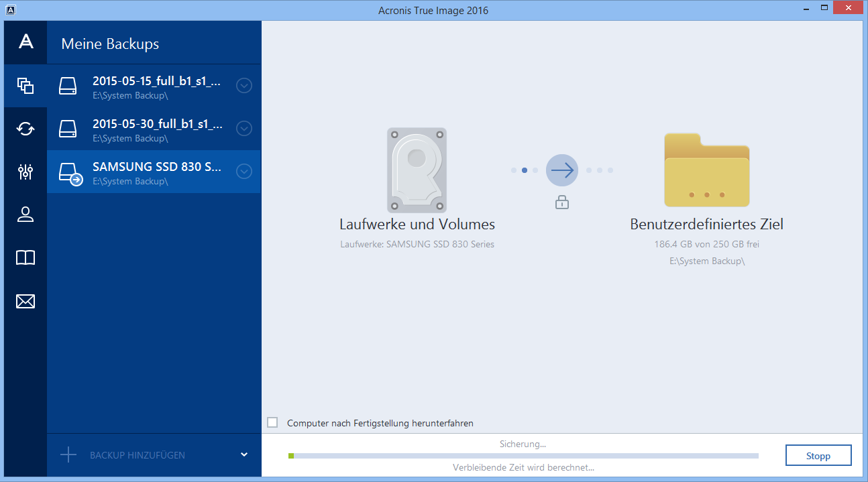
Task: Click the envelope feedback icon
Action: click(x=25, y=301)
